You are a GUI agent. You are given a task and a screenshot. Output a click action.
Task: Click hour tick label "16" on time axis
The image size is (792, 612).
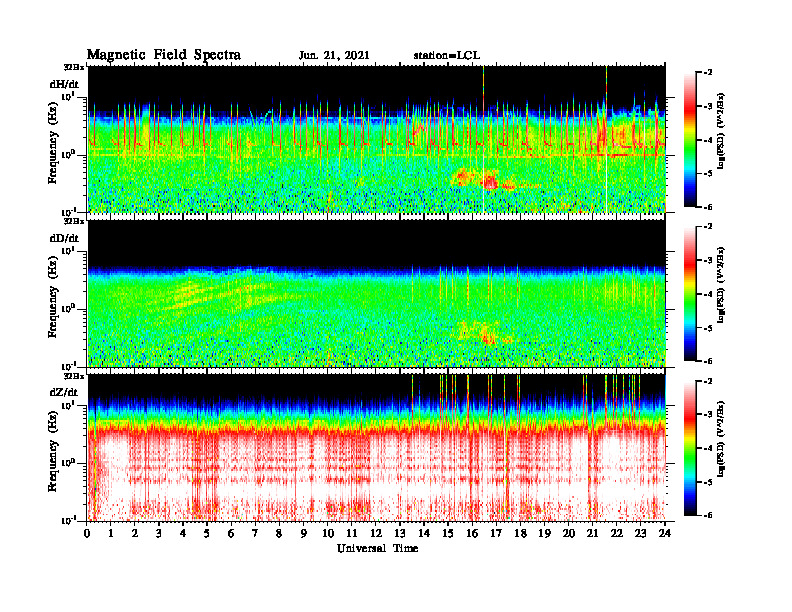click(x=472, y=534)
